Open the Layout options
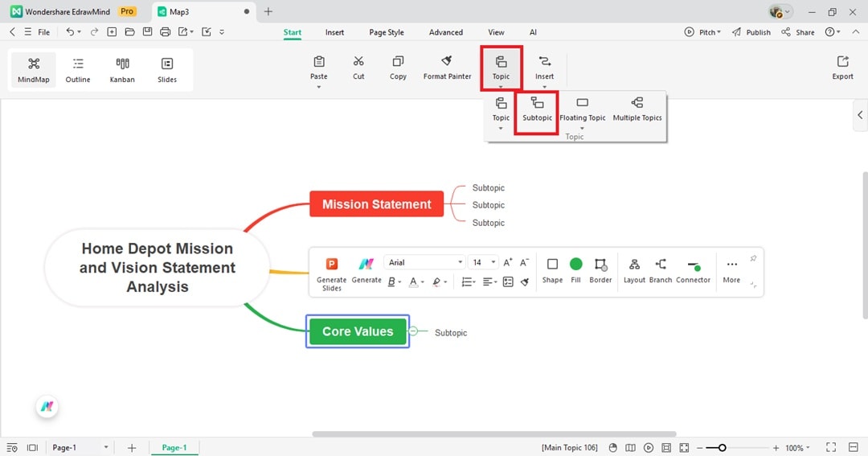 pyautogui.click(x=634, y=270)
